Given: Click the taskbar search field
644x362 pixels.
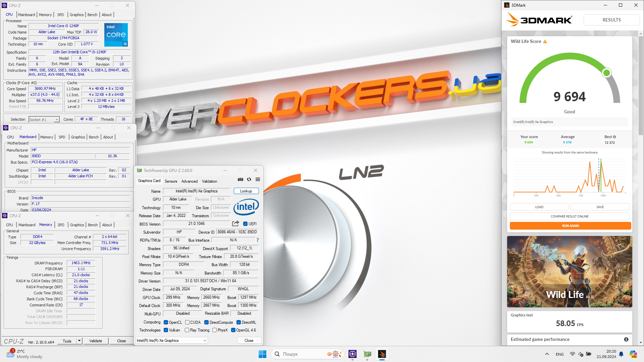Looking at the screenshot, I should 308,354.
